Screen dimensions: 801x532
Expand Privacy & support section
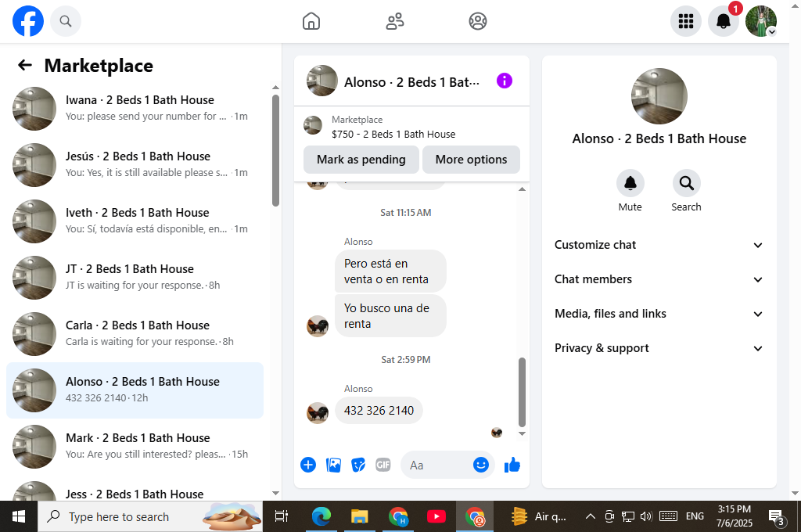tap(659, 348)
